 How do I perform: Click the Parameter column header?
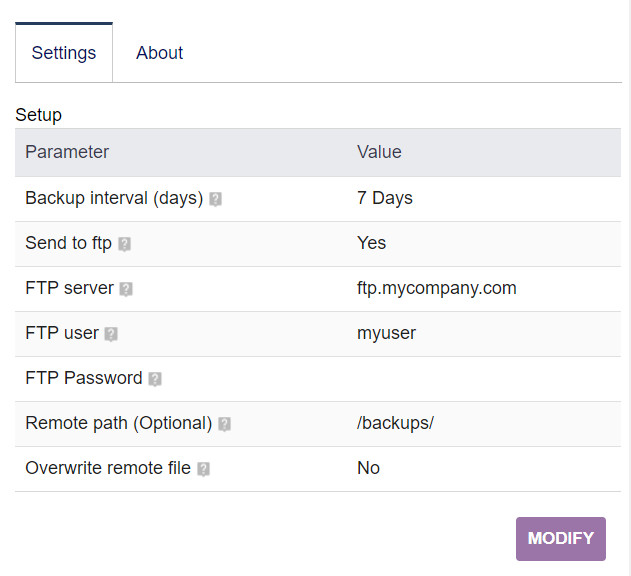point(67,152)
